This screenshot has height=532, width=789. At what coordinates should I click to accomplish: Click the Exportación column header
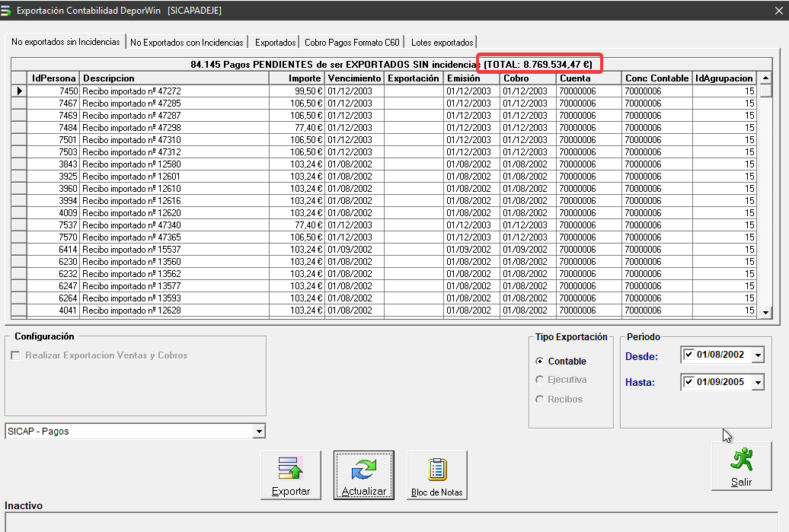point(414,78)
